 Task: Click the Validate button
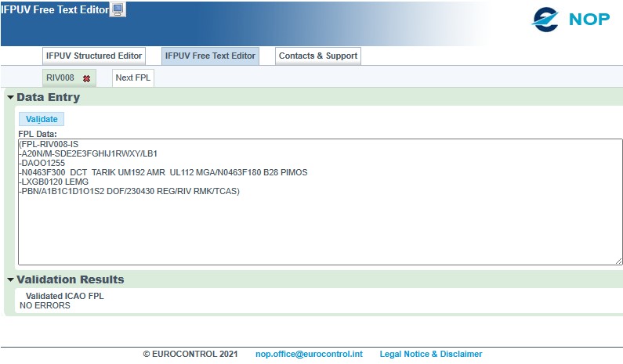[x=42, y=119]
